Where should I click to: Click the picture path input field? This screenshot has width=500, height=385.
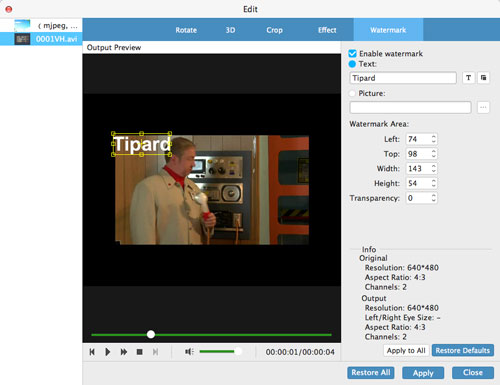point(410,107)
